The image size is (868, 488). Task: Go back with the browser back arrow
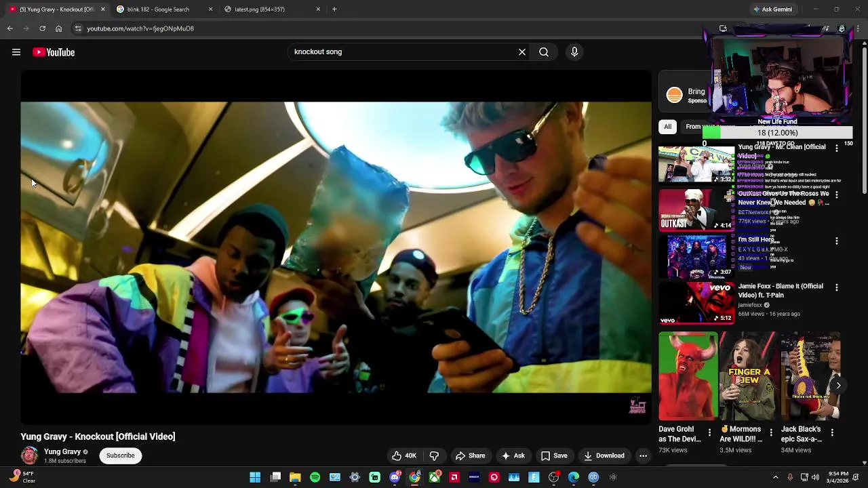(9, 28)
